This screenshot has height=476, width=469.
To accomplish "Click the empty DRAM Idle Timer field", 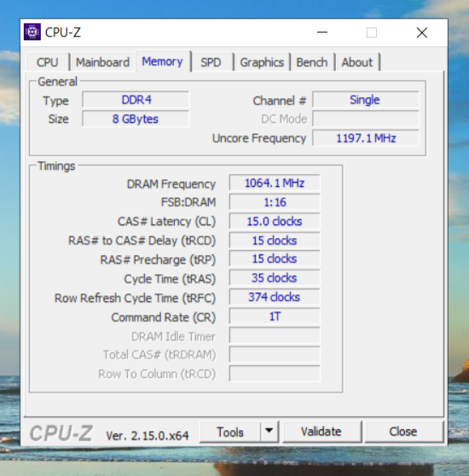I will coord(275,336).
